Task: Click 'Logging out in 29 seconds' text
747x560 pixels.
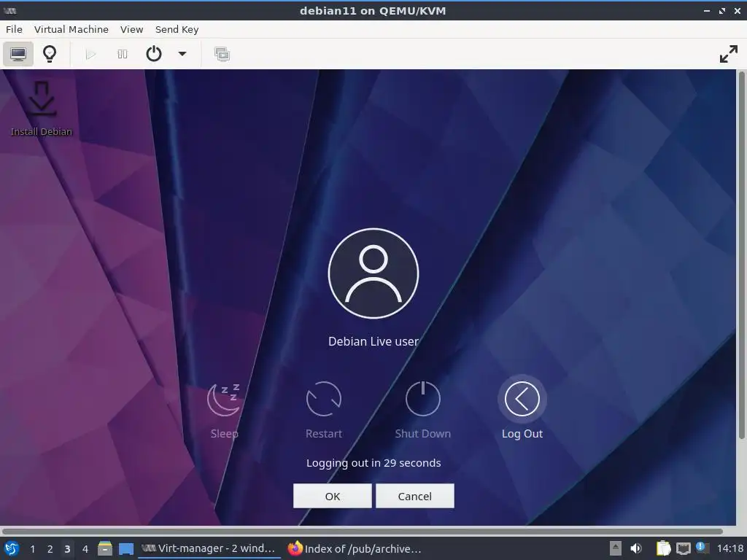Action: tap(373, 463)
